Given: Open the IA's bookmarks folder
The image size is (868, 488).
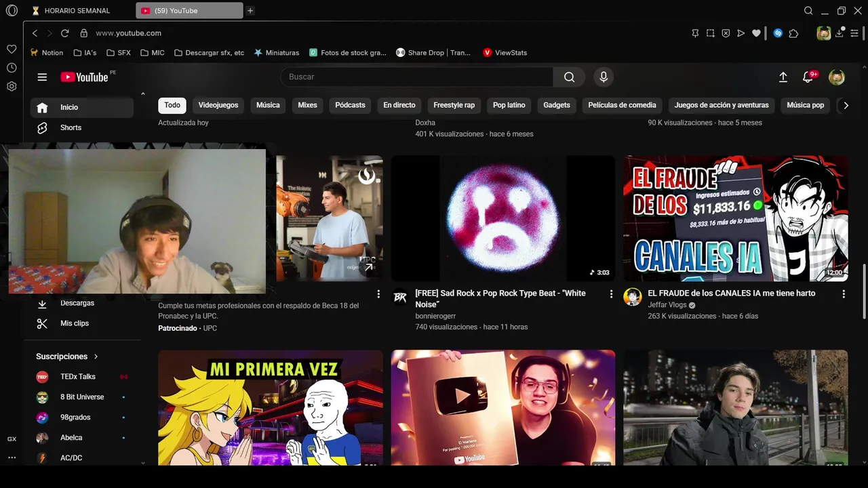Looking at the screenshot, I should click(x=85, y=53).
